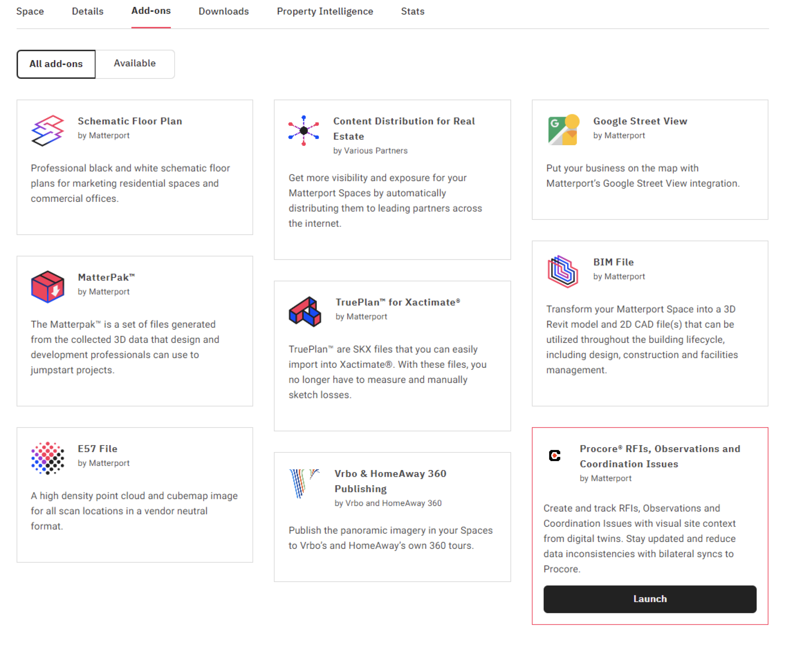
Task: Go to the Stats tab
Action: tap(413, 11)
